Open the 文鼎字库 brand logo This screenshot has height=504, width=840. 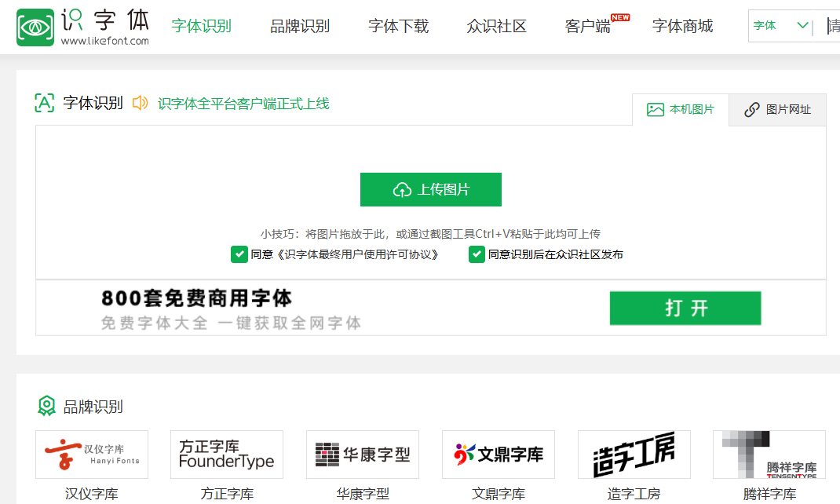tap(499, 455)
